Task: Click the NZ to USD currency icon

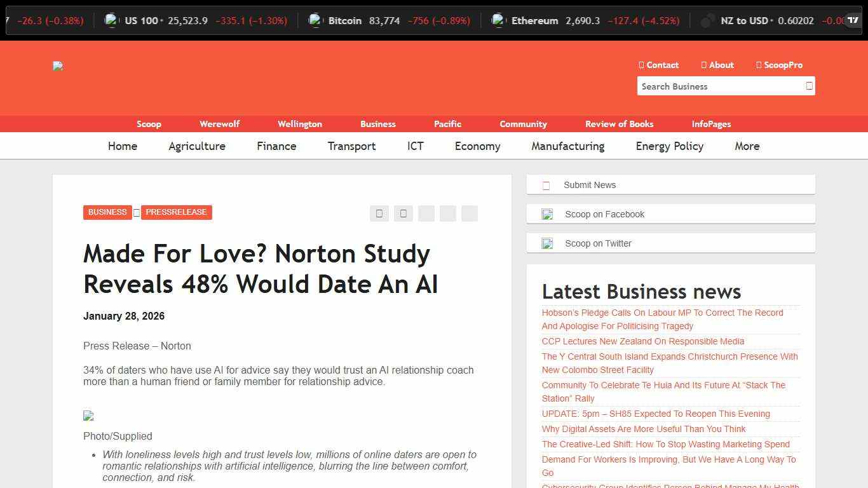Action: click(x=707, y=20)
